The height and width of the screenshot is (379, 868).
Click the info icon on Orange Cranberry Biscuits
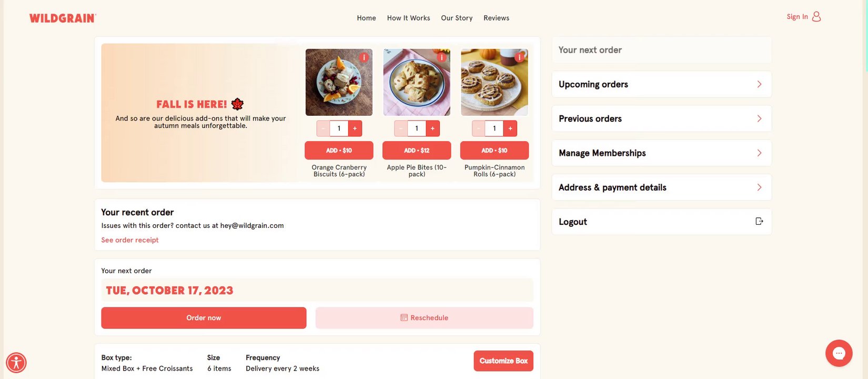coord(364,57)
